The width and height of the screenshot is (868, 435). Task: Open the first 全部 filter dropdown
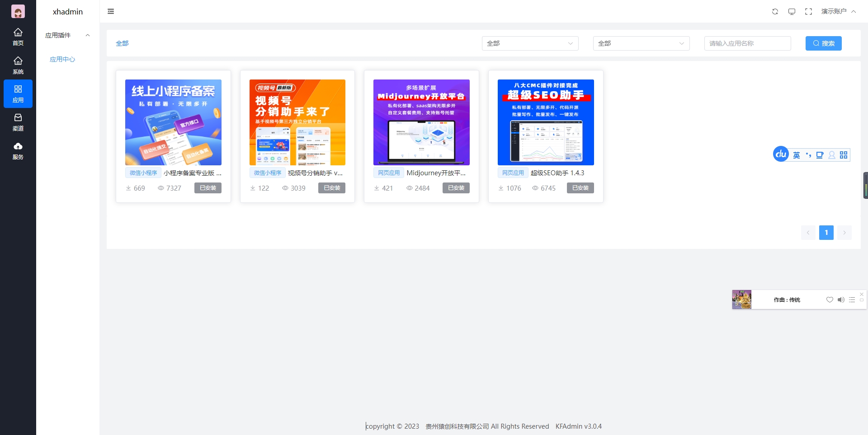tap(530, 43)
